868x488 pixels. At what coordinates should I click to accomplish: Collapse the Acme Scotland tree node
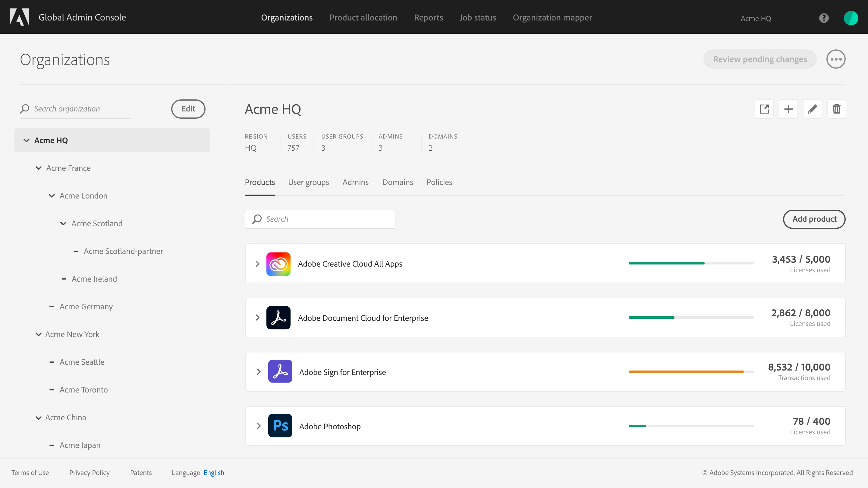[x=63, y=224]
